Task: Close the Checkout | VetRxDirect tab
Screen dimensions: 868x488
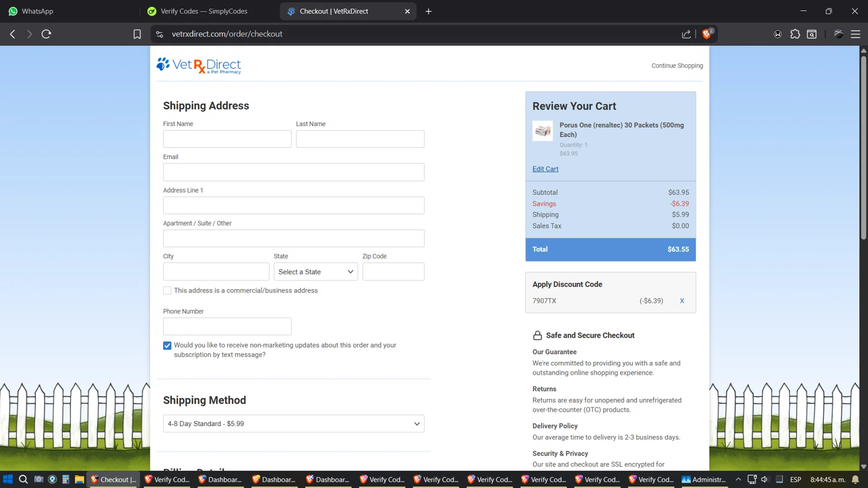Action: (407, 11)
